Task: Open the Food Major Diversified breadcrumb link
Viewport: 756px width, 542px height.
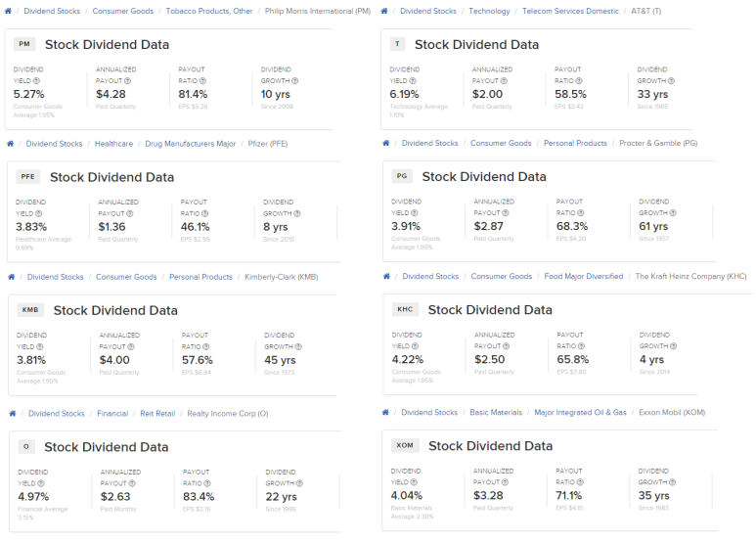Action: [x=584, y=276]
